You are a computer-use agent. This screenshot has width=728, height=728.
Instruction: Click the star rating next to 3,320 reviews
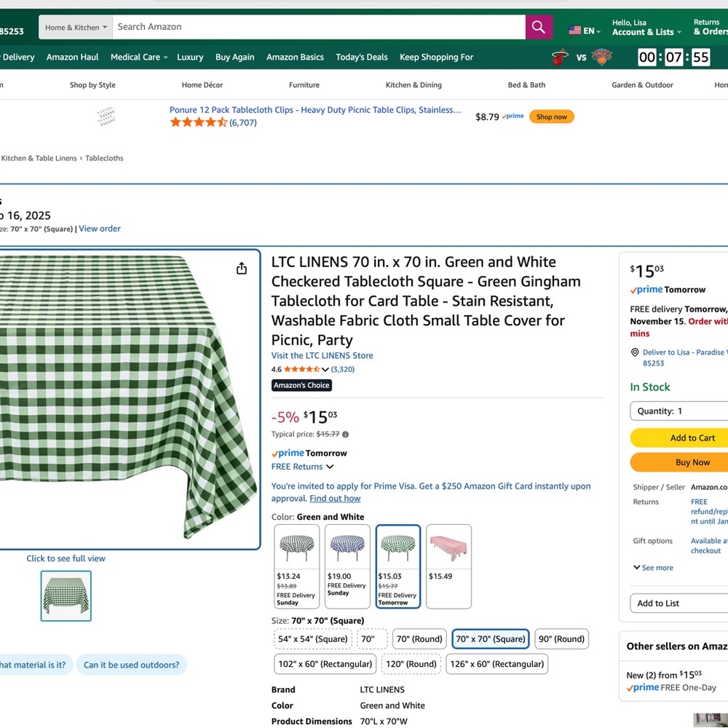coord(300,369)
